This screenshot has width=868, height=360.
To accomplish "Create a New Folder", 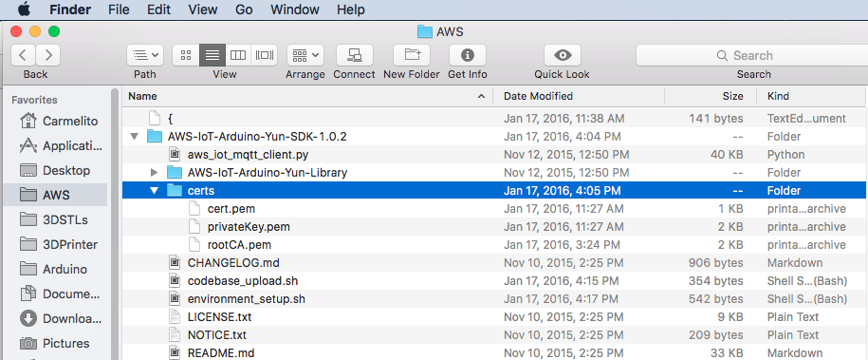I will tap(412, 55).
